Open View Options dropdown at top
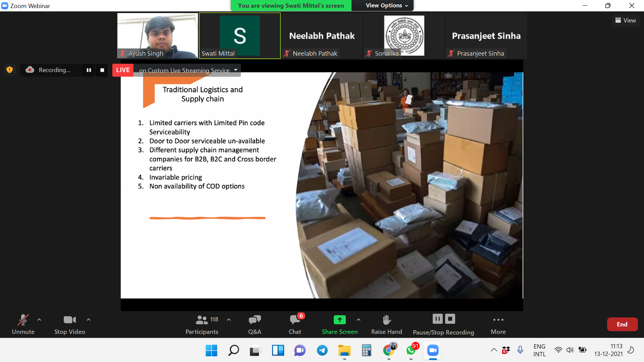 [x=387, y=5]
